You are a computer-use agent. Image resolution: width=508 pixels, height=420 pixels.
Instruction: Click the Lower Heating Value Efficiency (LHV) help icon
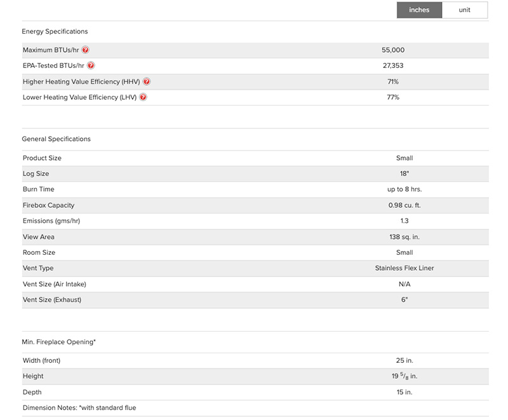[x=143, y=97]
